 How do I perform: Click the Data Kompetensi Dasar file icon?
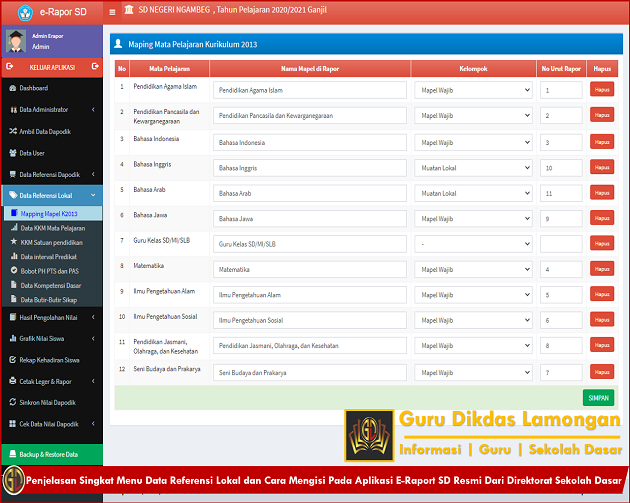[x=14, y=284]
